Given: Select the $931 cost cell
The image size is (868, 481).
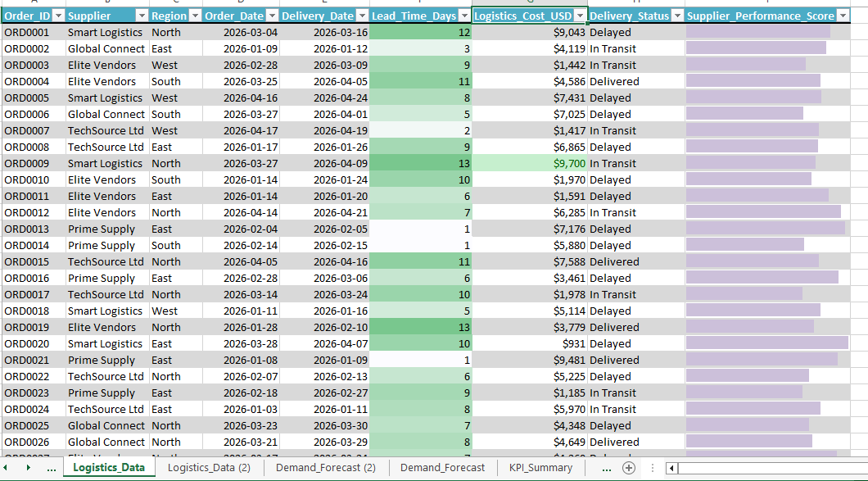Looking at the screenshot, I should [530, 343].
